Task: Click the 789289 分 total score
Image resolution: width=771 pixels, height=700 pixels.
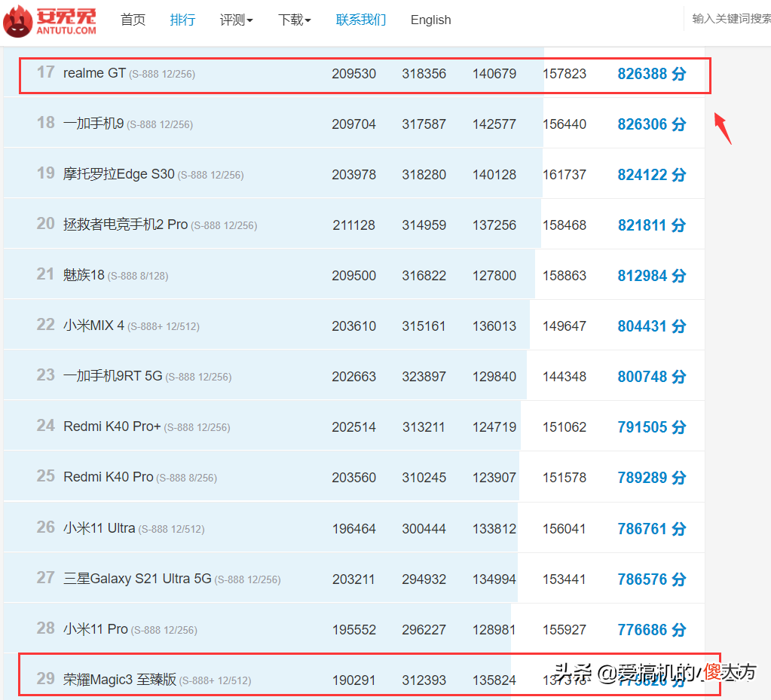Action: tap(651, 477)
